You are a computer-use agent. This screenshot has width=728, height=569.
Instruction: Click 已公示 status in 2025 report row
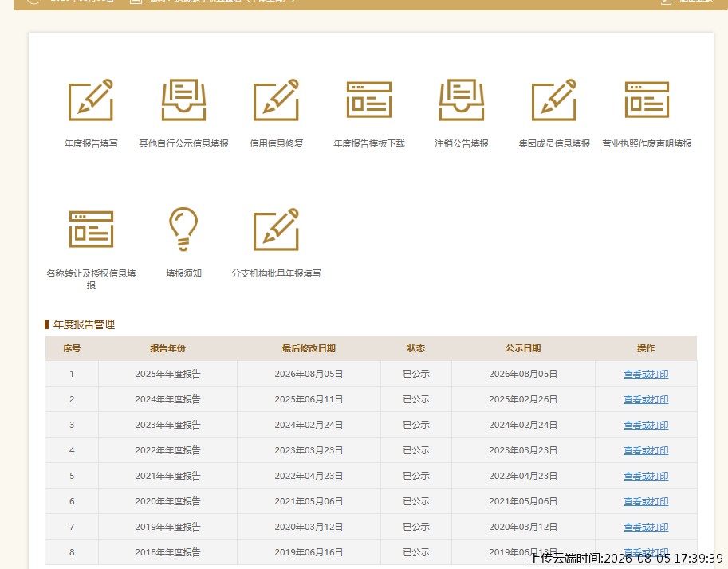click(x=416, y=374)
